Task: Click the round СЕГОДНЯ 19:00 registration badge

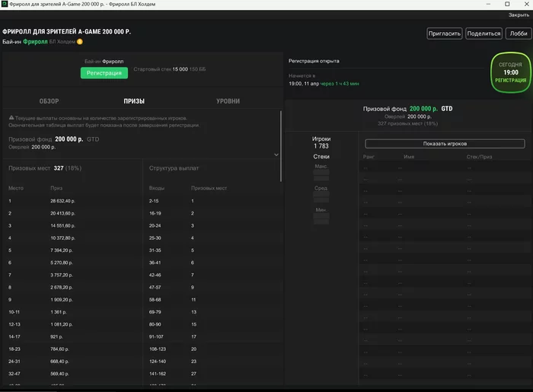Action: pyautogui.click(x=510, y=72)
